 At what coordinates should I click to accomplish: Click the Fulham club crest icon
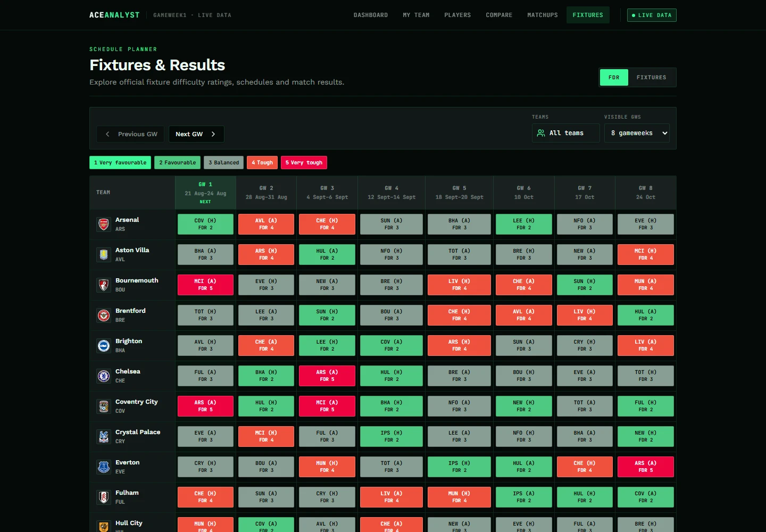coord(104,497)
